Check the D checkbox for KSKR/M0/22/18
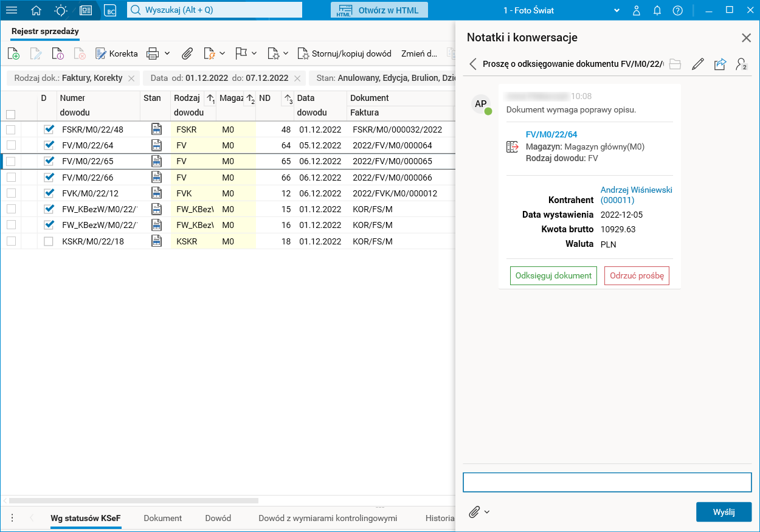This screenshot has height=532, width=760. pos(49,241)
